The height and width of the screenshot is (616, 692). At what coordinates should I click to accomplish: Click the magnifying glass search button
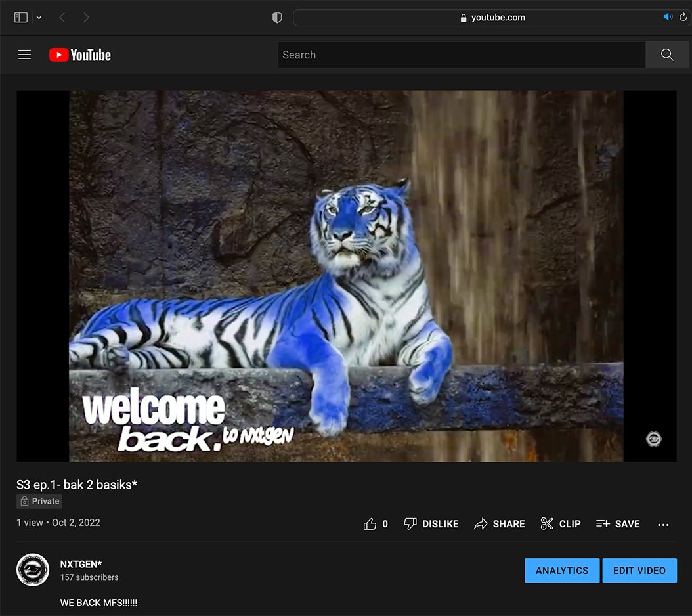667,55
